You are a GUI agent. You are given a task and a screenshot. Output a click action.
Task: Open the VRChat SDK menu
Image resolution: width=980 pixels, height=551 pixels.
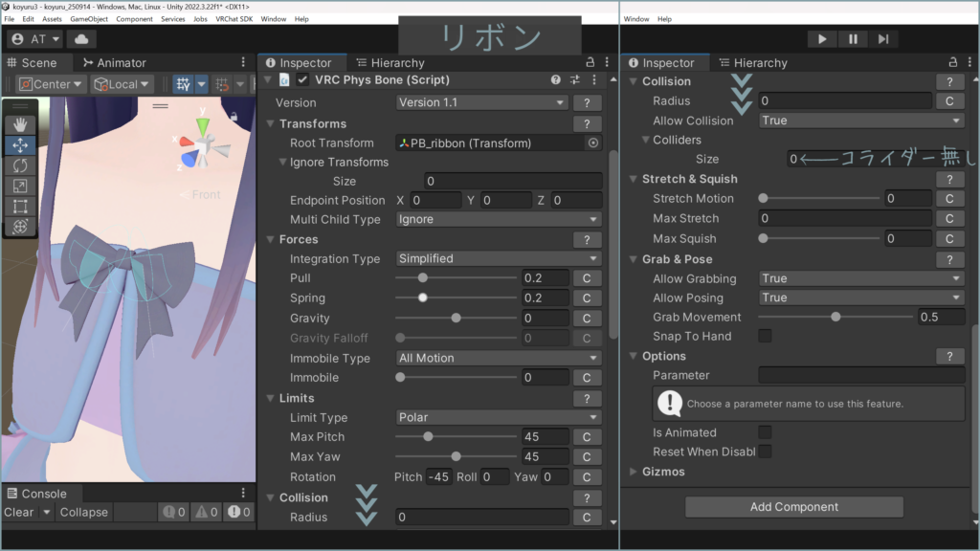[x=235, y=19]
